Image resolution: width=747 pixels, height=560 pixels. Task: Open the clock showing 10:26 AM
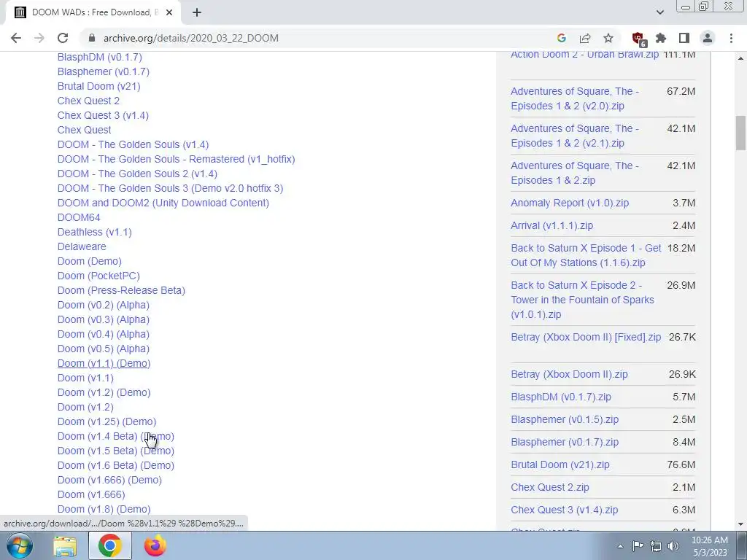point(710,546)
